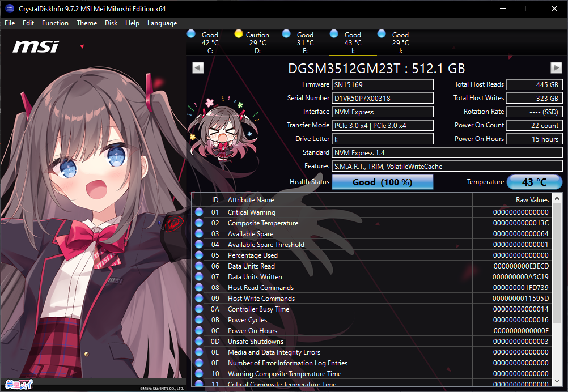Click the Power On Hours value 15 hours

535,139
